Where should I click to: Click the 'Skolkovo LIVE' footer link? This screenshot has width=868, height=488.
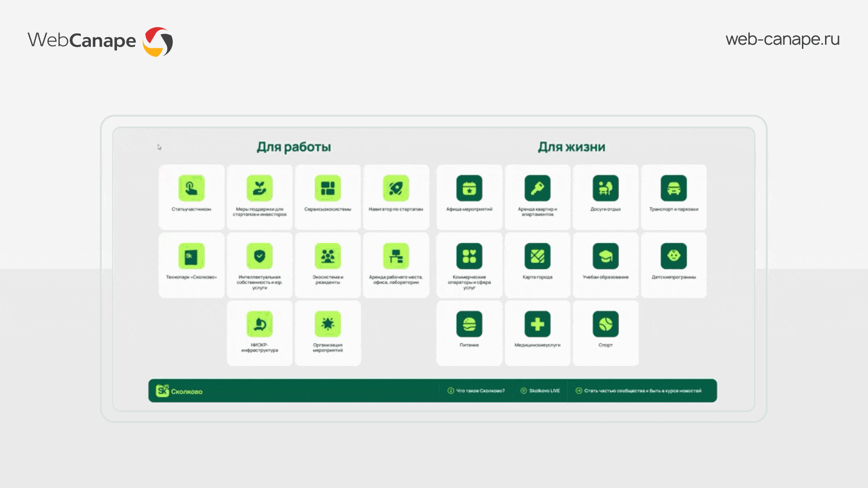pos(540,391)
